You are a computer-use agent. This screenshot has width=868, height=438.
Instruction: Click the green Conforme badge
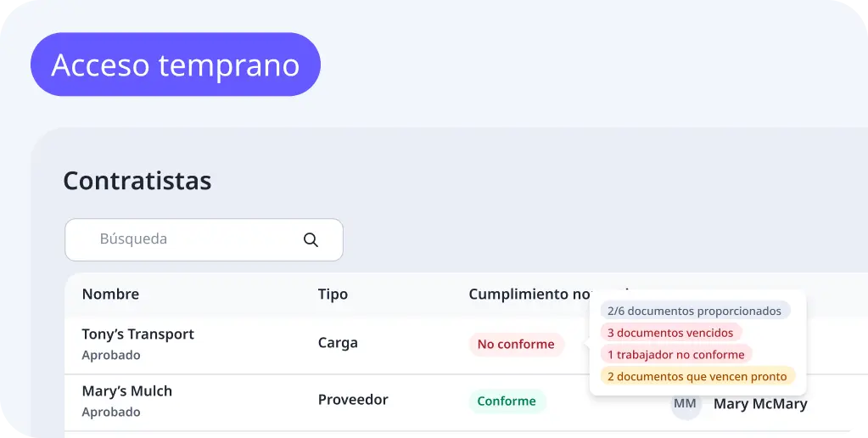(507, 401)
